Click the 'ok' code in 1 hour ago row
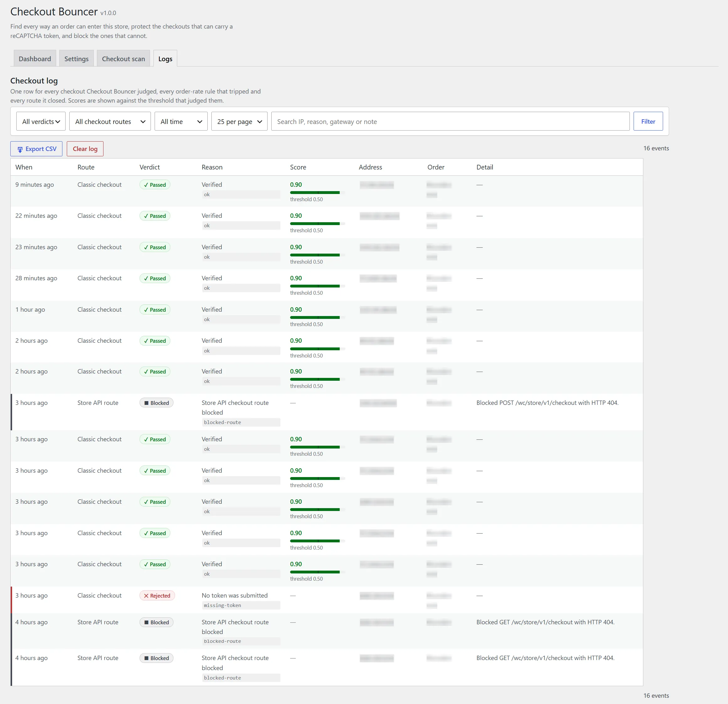 (207, 320)
